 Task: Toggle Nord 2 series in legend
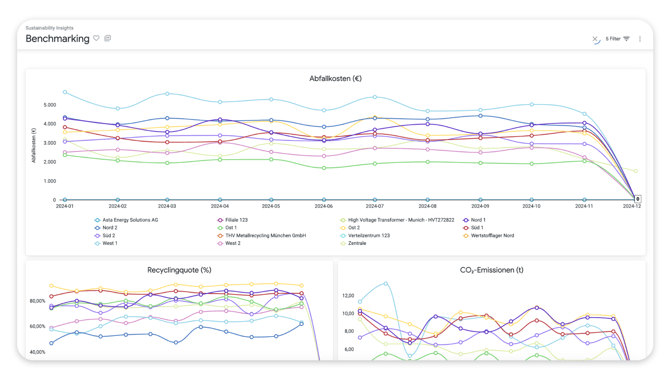pyautogui.click(x=106, y=228)
